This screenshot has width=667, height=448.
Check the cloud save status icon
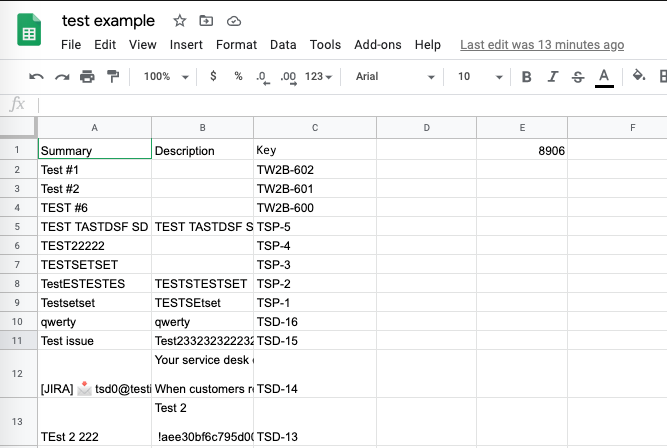point(234,21)
